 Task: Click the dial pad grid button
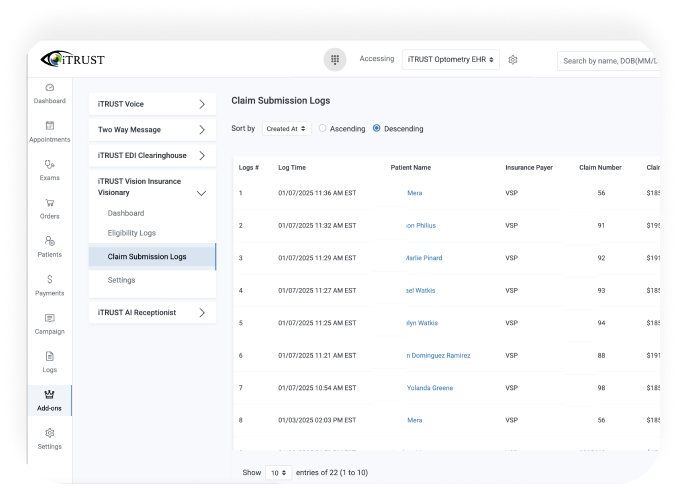(x=335, y=59)
